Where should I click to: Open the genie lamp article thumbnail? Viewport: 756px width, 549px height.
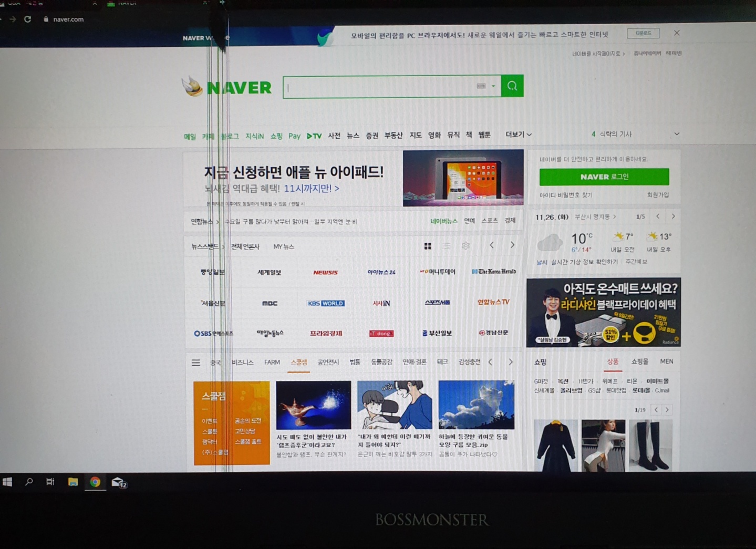[314, 405]
